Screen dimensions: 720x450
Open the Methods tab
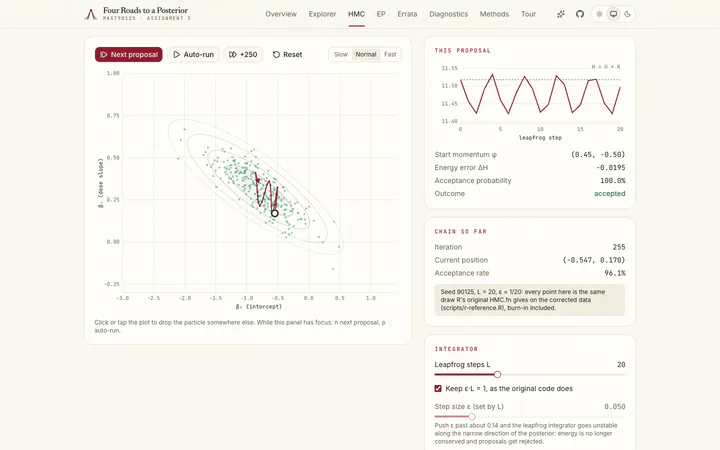[495, 14]
